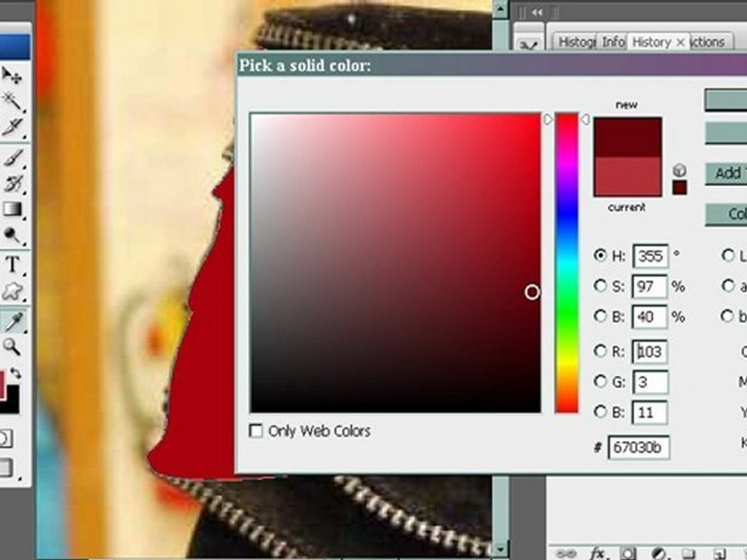Select the Move tool

tap(12, 75)
